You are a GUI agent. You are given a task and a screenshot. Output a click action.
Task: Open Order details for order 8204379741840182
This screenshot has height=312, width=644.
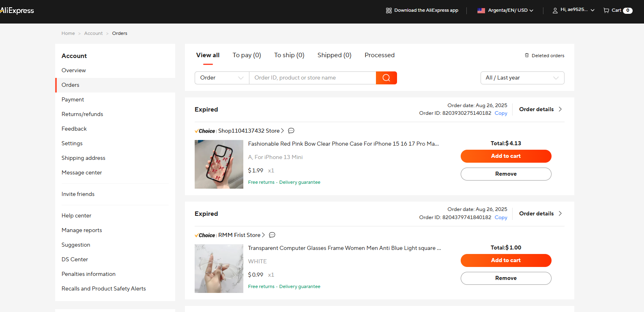click(x=541, y=214)
